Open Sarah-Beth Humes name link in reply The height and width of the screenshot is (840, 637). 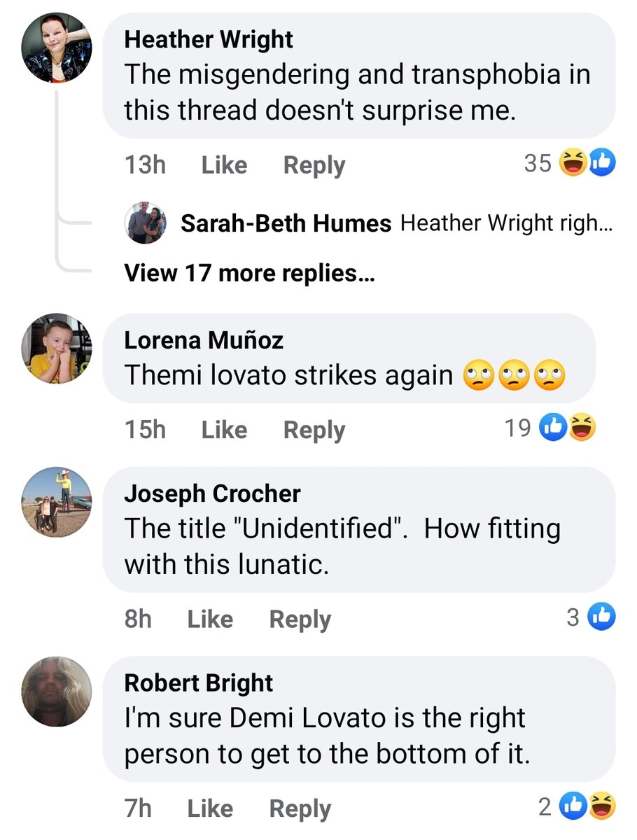pos(286,224)
